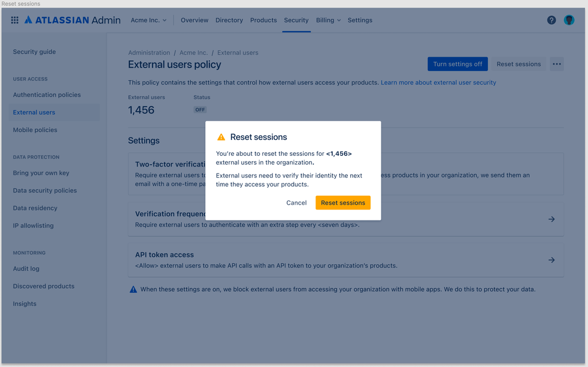Click the 1,456 external users count

(x=141, y=110)
